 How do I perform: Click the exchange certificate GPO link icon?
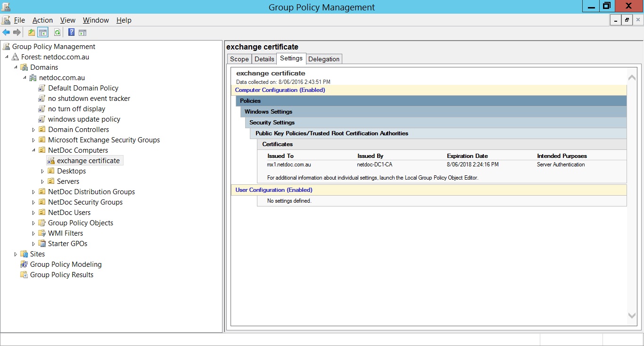click(x=51, y=161)
